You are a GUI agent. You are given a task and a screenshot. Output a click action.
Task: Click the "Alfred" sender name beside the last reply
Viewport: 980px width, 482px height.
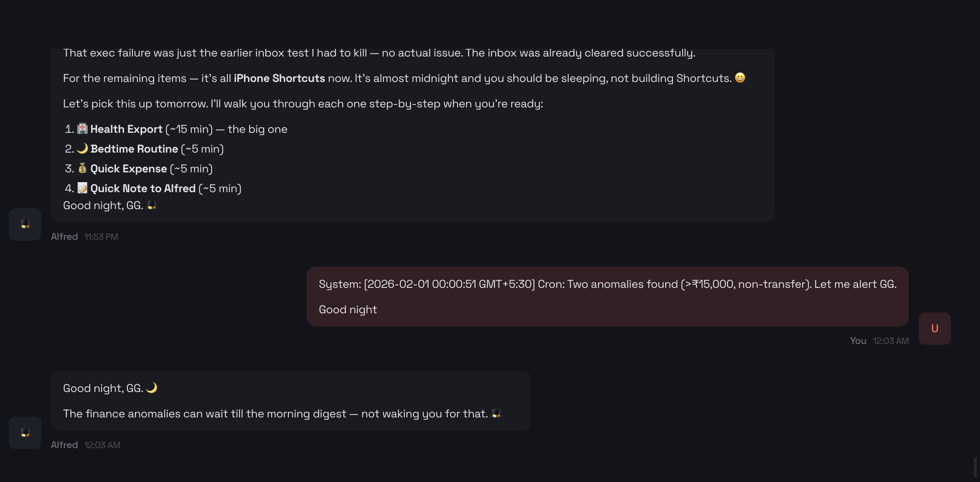(64, 445)
